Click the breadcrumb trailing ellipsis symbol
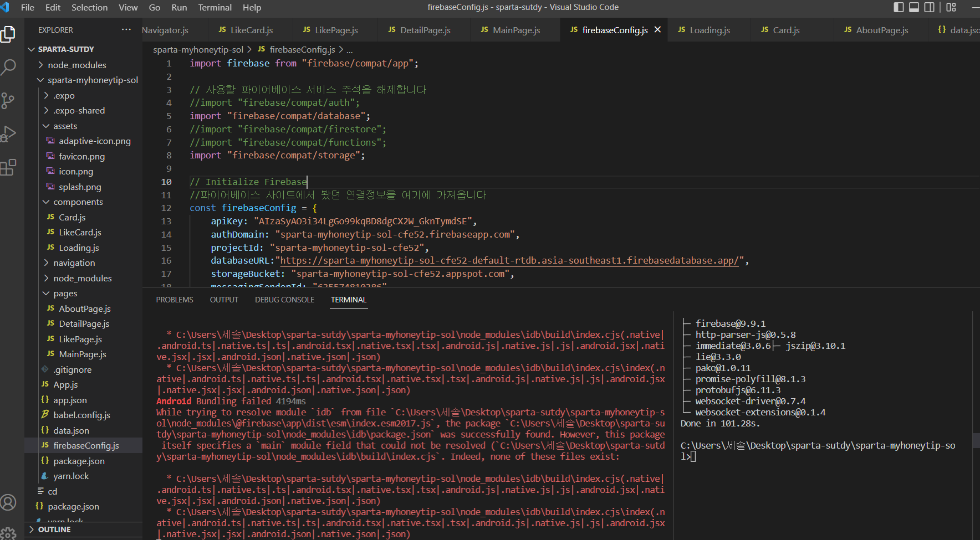Screen dimensions: 980x540 [350, 49]
